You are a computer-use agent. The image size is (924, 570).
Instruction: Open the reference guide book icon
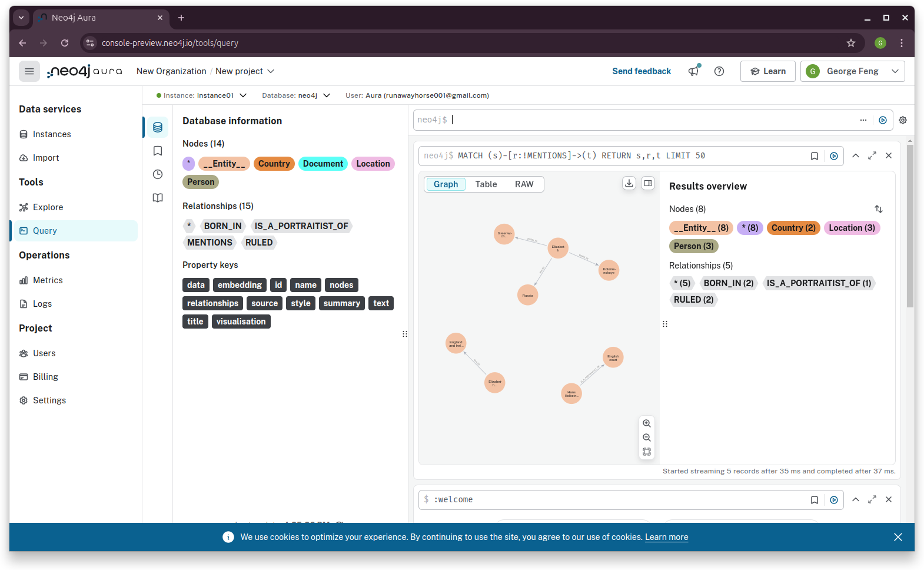(158, 198)
